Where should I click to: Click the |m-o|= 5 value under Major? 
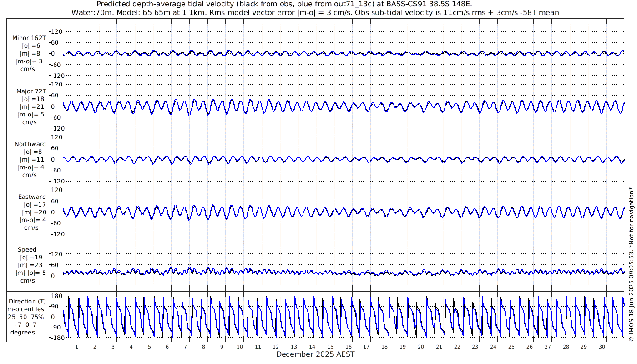(x=30, y=115)
